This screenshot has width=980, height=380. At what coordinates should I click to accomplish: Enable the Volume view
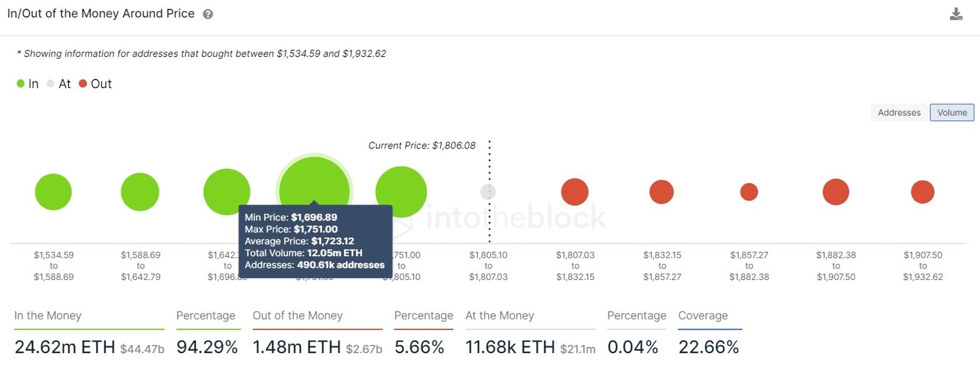951,112
